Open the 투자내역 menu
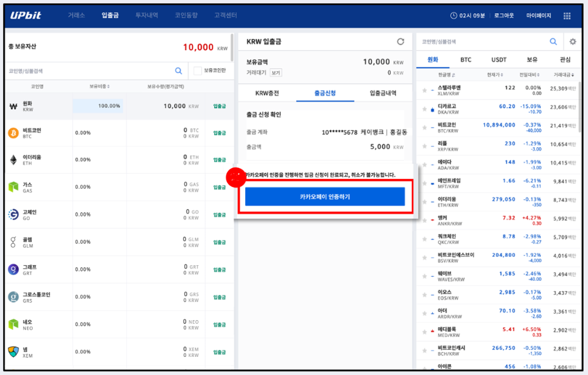This screenshot has height=375, width=588. click(147, 15)
